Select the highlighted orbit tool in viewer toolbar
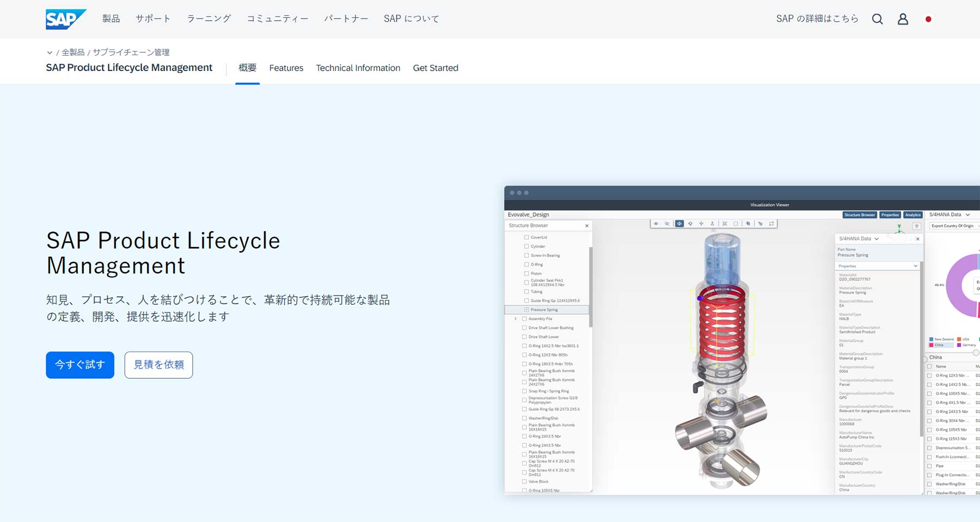 click(679, 224)
